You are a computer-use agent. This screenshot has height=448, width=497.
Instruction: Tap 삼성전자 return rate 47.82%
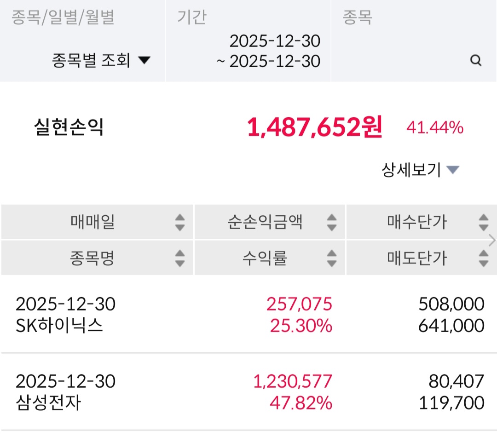click(x=301, y=403)
